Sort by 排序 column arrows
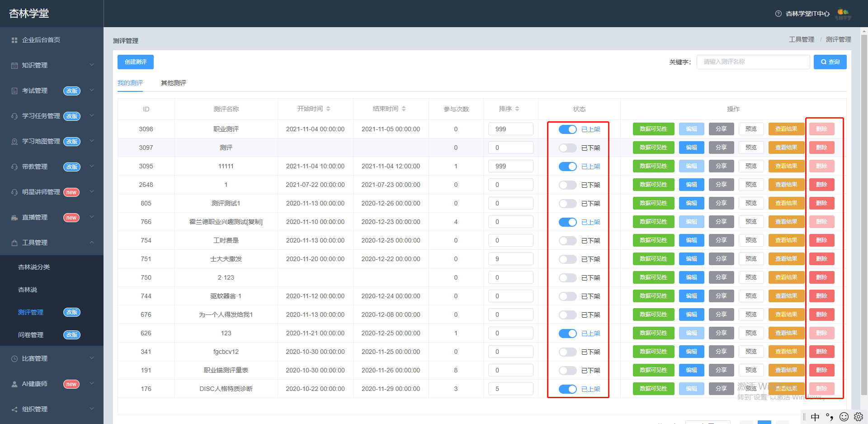The image size is (868, 424). pyautogui.click(x=517, y=109)
